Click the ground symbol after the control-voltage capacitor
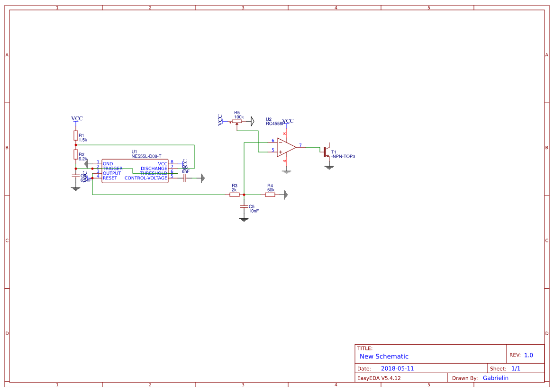This screenshot has width=554, height=392. [202, 178]
